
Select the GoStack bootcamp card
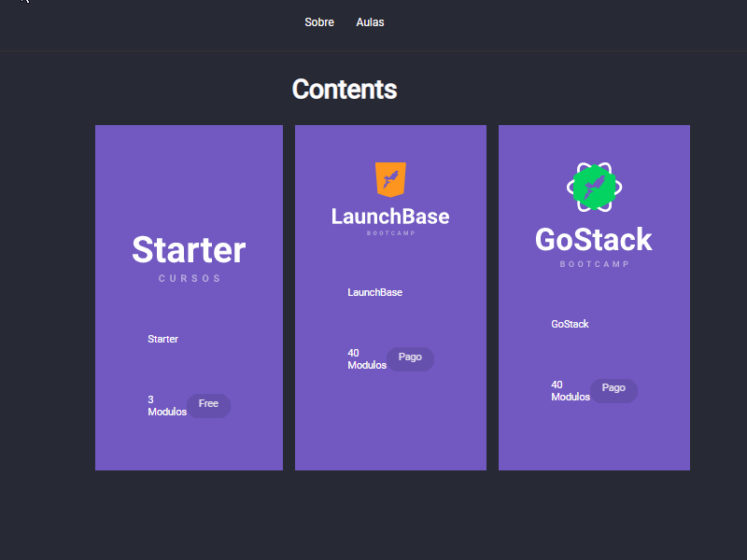point(594,297)
